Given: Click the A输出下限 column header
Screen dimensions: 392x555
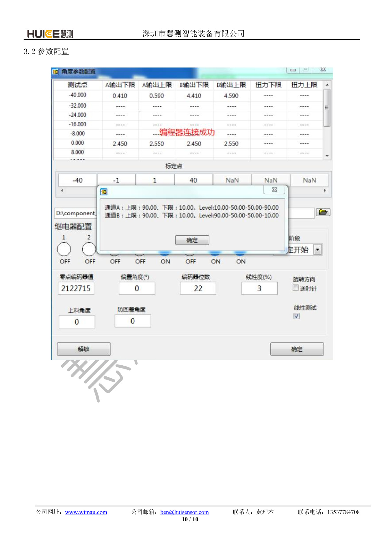Looking at the screenshot, I should pos(120,85).
